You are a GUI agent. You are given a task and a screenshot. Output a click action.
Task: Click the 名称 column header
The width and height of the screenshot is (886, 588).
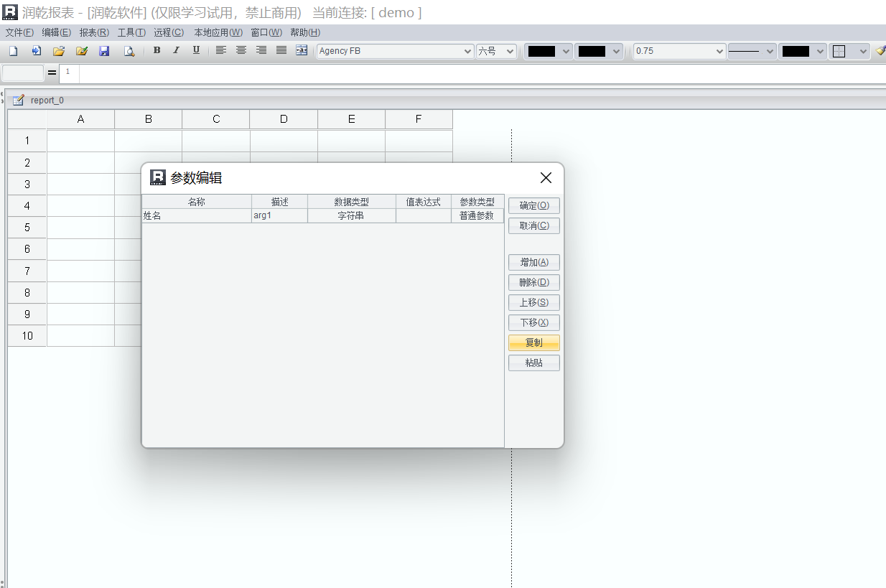pos(197,202)
